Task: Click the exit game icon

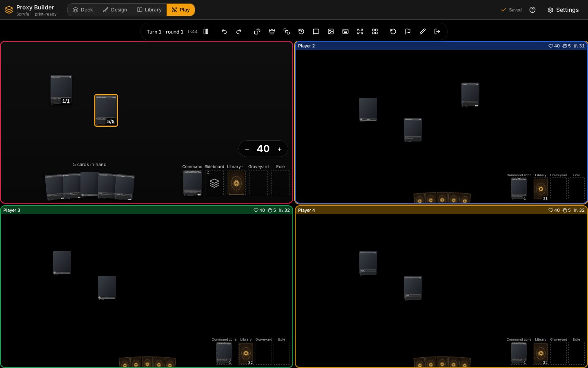Action: tap(437, 31)
